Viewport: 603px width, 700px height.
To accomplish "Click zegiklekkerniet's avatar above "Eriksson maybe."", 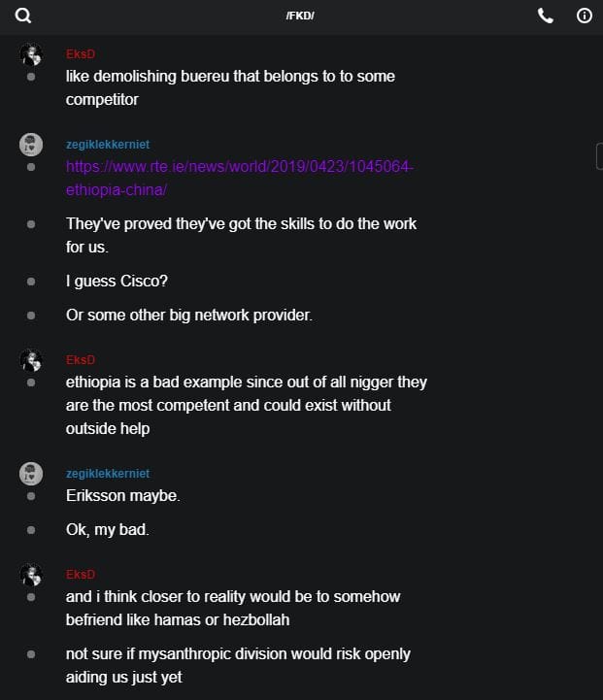I will [31, 474].
